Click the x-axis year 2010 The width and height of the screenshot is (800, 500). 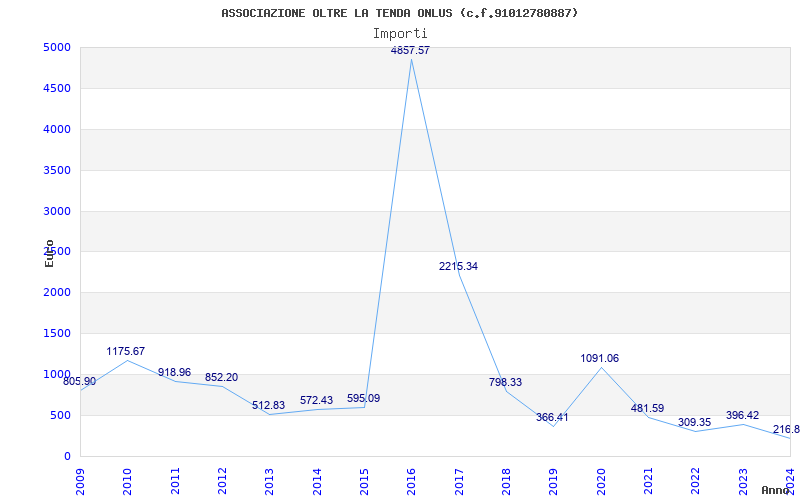tap(128, 482)
